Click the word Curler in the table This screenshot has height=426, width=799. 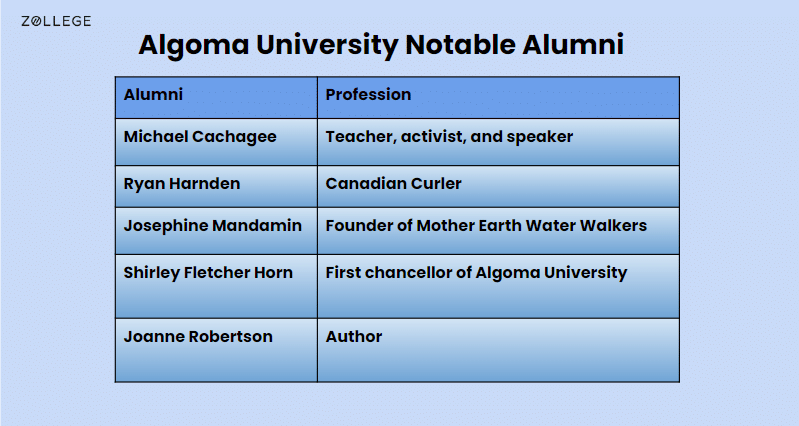[x=436, y=183]
